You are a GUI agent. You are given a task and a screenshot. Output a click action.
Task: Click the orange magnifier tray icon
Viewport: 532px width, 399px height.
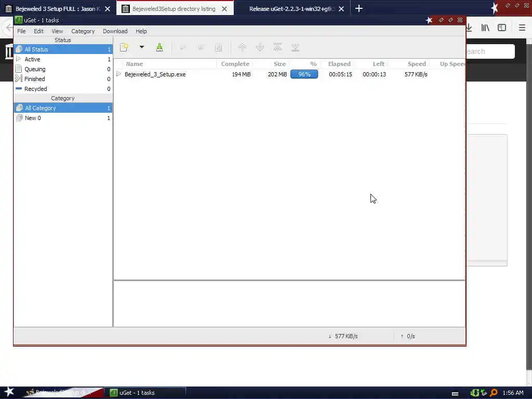point(494,393)
